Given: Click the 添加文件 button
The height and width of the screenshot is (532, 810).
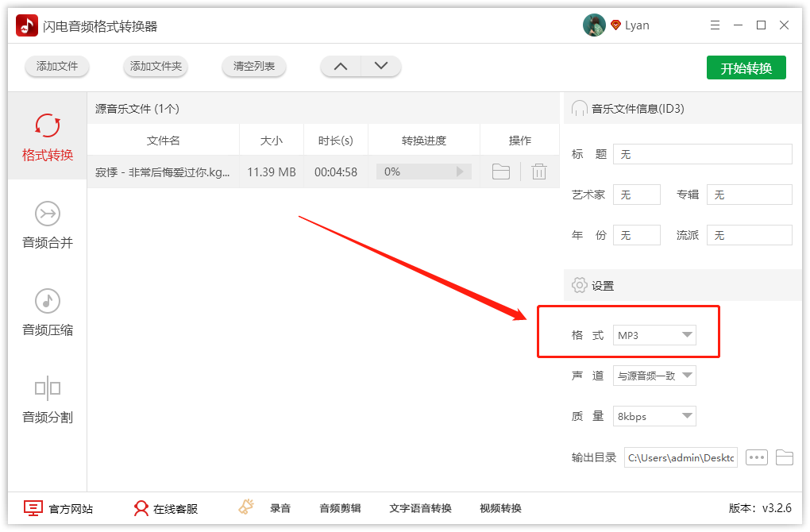Looking at the screenshot, I should [57, 66].
